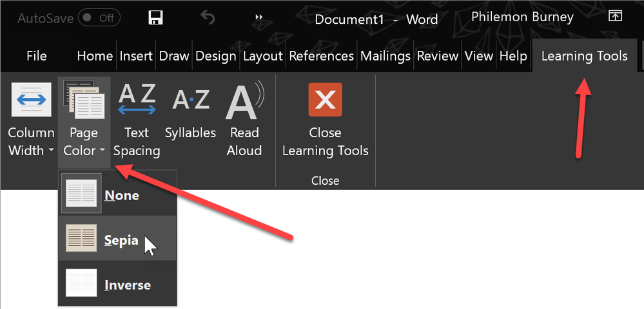The width and height of the screenshot is (644, 309).
Task: Expand the Quick Access toolbar overflow chevrons
Action: (259, 17)
